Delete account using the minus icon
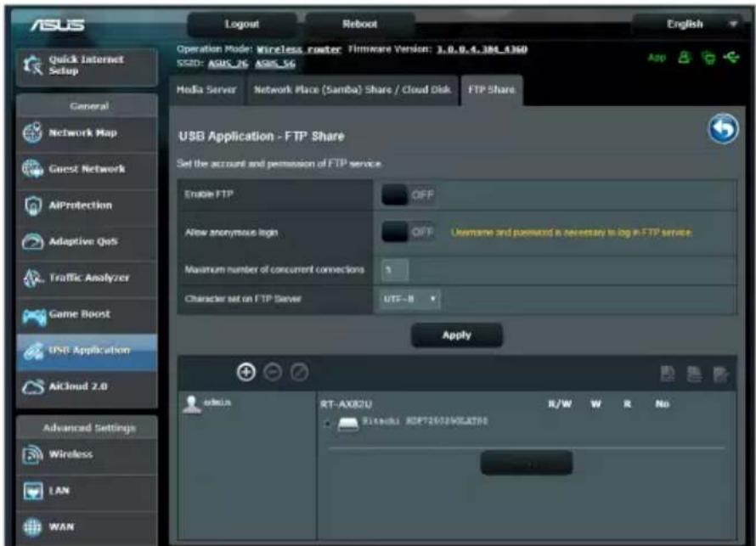 273,373
